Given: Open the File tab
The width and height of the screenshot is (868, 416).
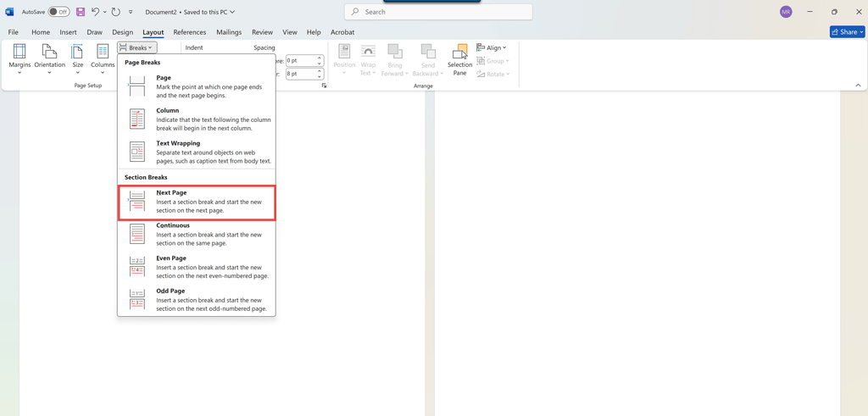Looking at the screenshot, I should tap(14, 32).
